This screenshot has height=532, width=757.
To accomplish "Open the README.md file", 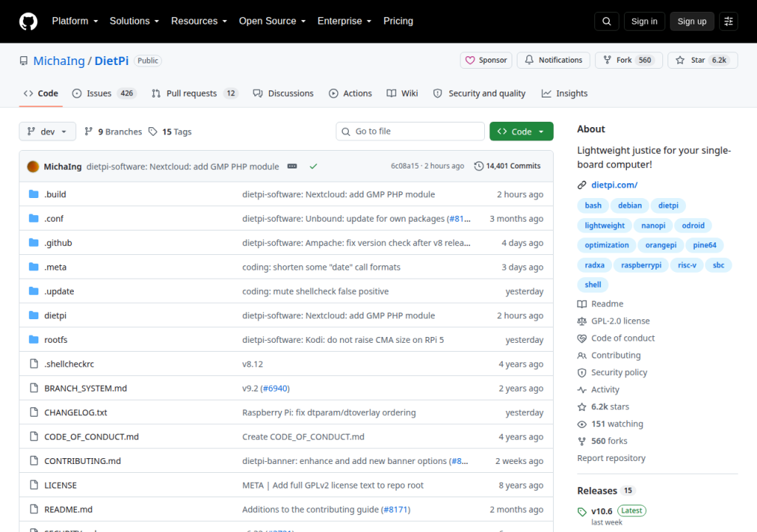I will 68,509.
